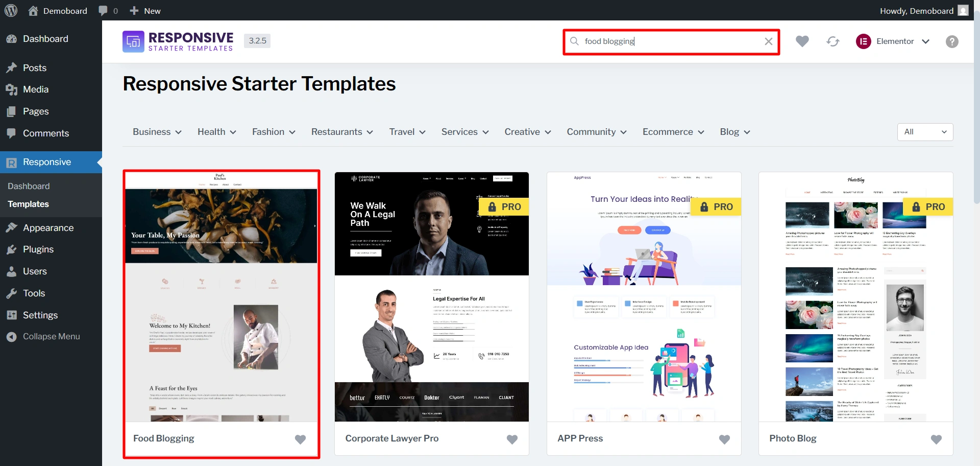Expand the Elementor page builder dropdown

click(893, 41)
